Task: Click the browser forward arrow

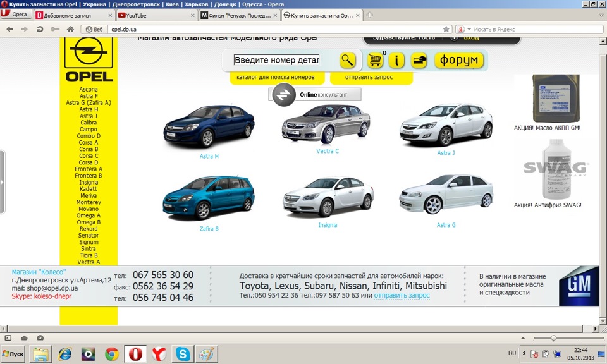Action: [25, 30]
